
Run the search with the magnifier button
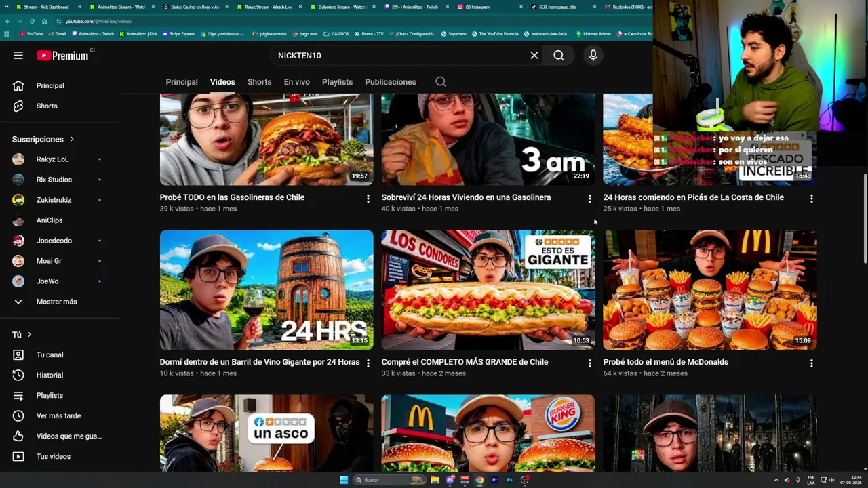point(559,56)
